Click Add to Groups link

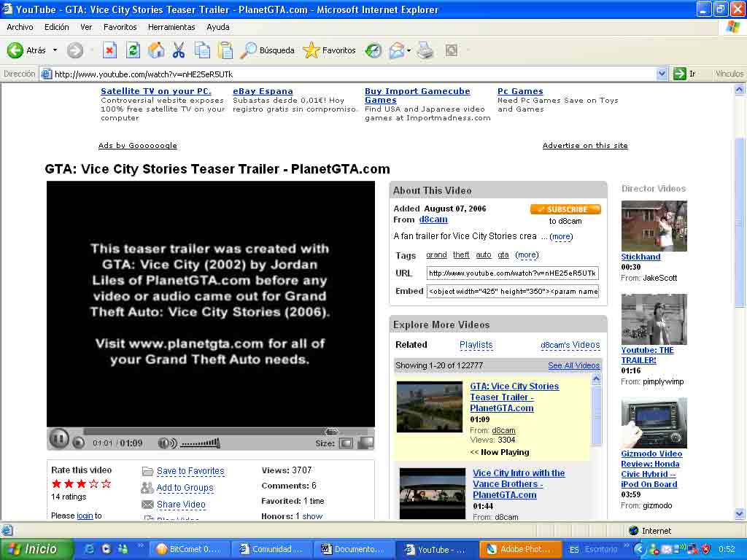click(185, 488)
